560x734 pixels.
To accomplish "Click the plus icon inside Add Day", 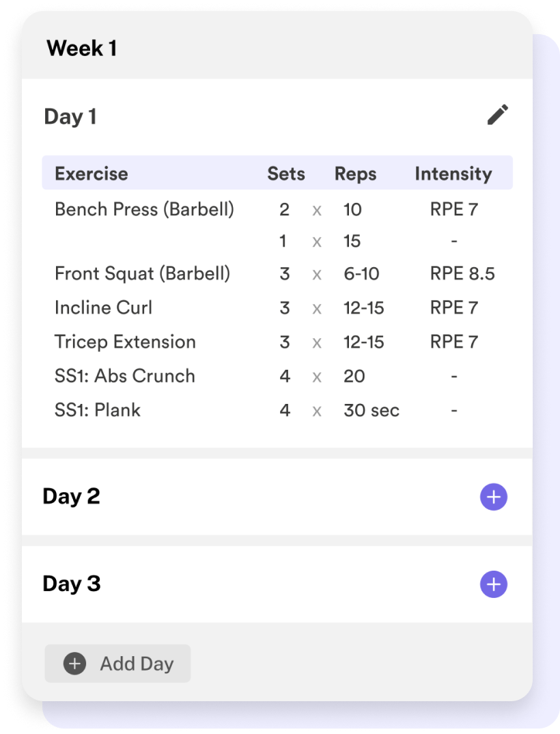I will (75, 664).
